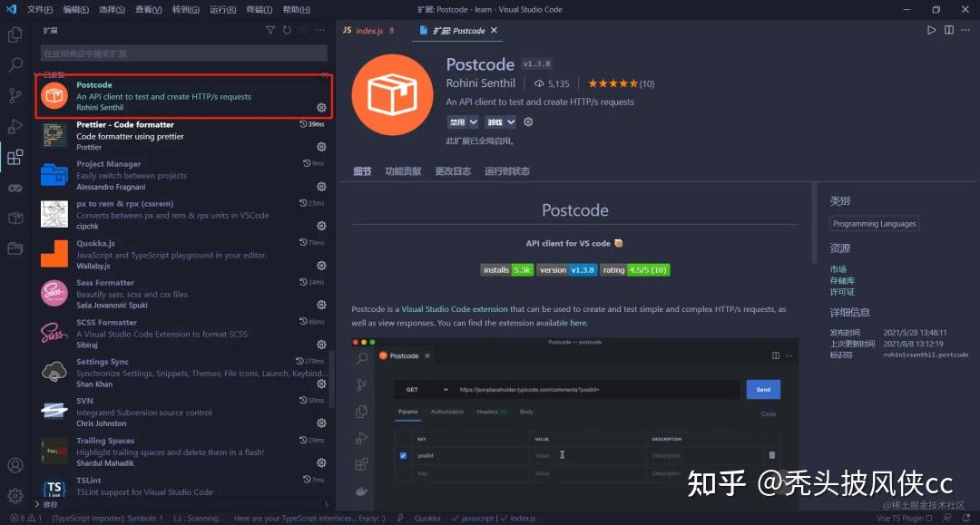
Task: Open the Explorer view in activity bar
Action: pyautogui.click(x=15, y=34)
